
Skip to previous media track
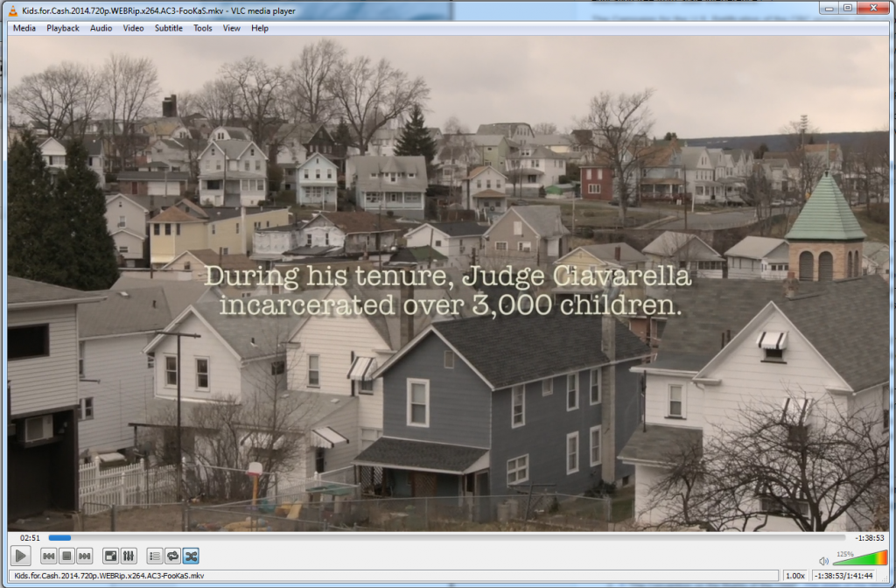point(49,556)
